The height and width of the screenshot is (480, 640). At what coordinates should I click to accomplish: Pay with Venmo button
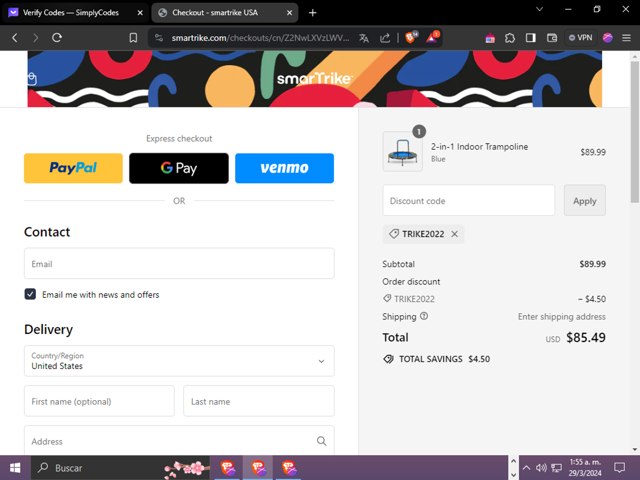[284, 168]
